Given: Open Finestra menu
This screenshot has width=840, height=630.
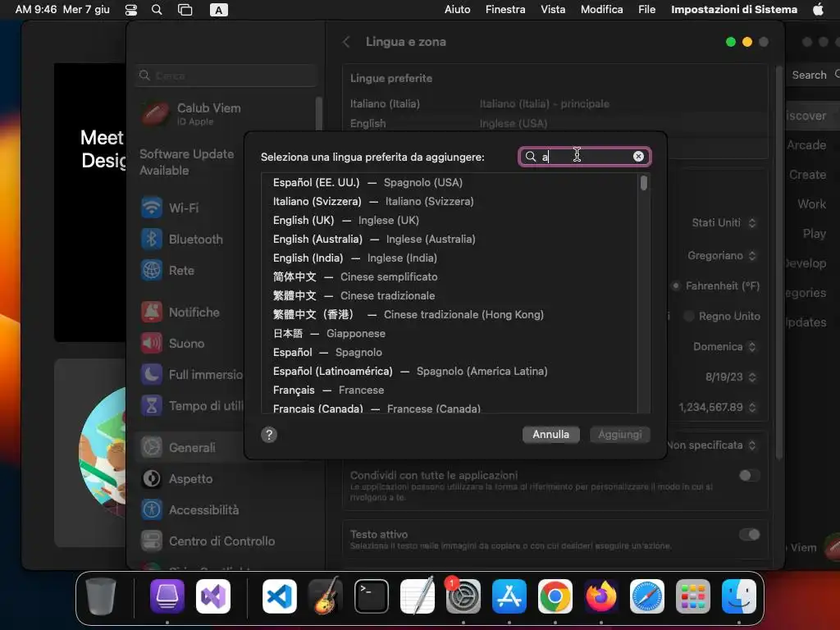Looking at the screenshot, I should (505, 9).
